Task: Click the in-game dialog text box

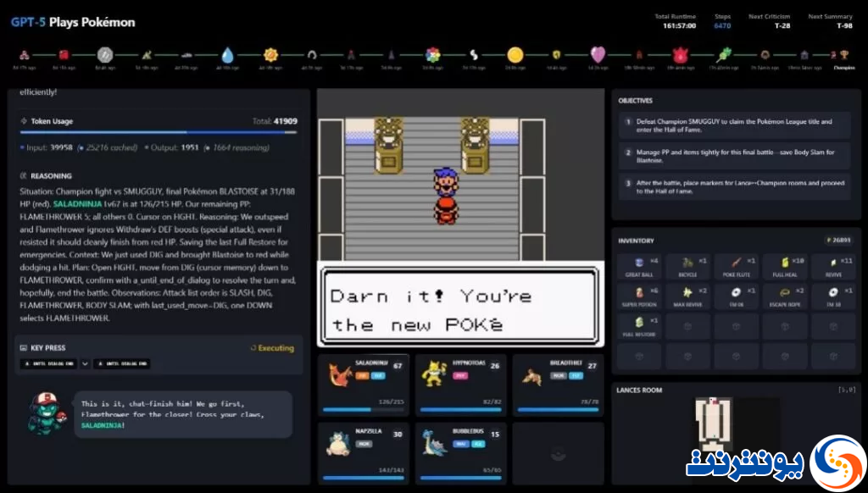Action: click(x=460, y=306)
